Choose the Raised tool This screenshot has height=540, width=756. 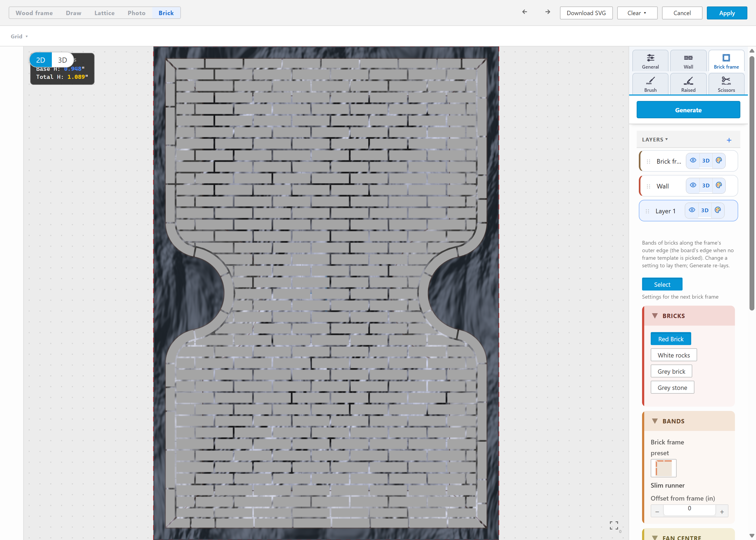click(688, 84)
